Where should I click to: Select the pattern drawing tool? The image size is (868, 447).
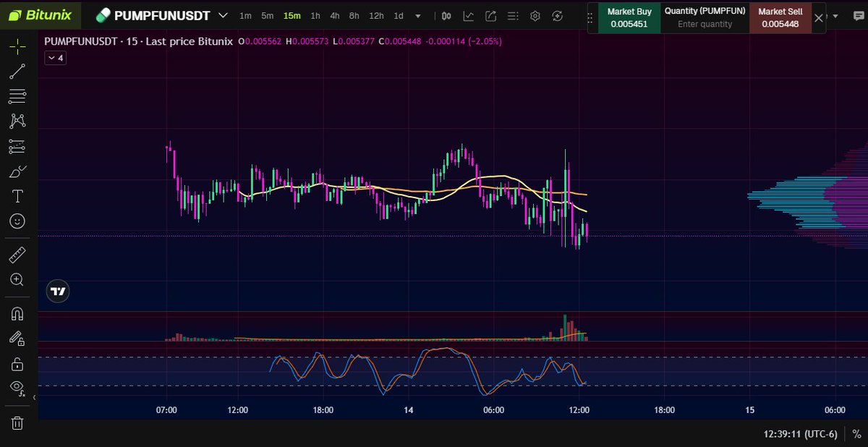pos(18,121)
